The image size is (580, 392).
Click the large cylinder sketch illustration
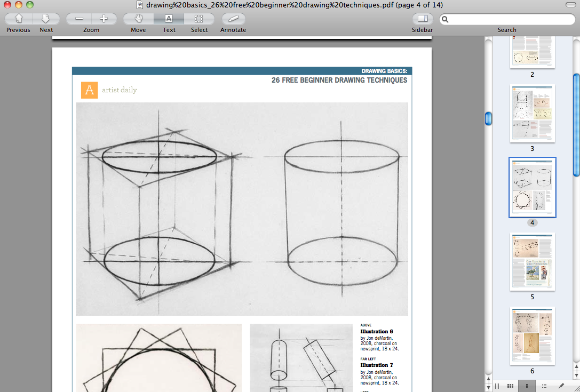pos(242,209)
